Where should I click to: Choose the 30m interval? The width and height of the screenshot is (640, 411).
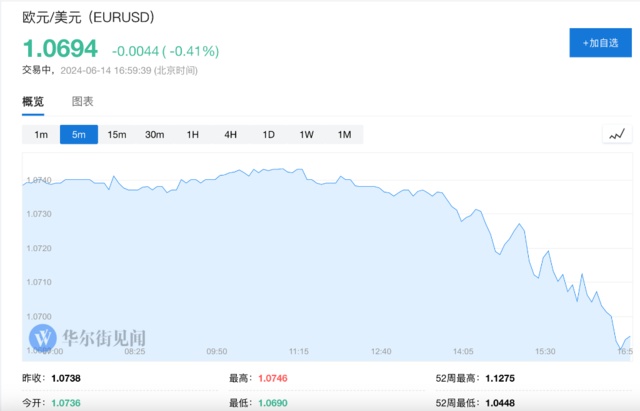click(154, 134)
